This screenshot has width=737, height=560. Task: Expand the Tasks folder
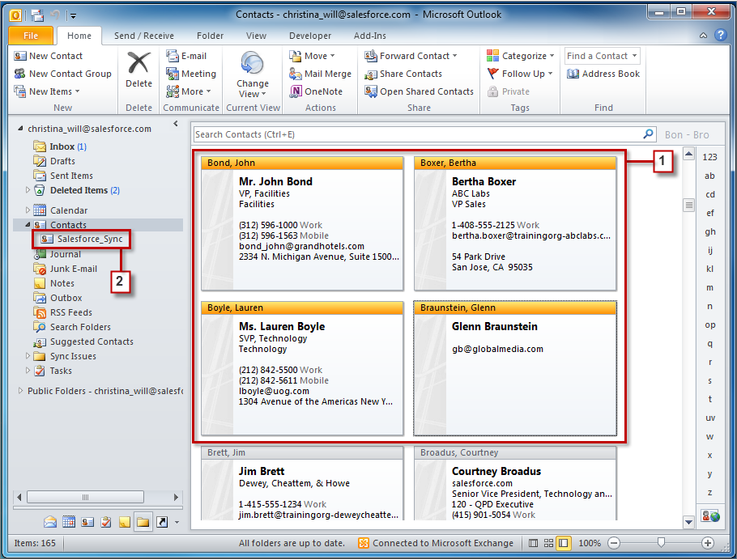(28, 370)
